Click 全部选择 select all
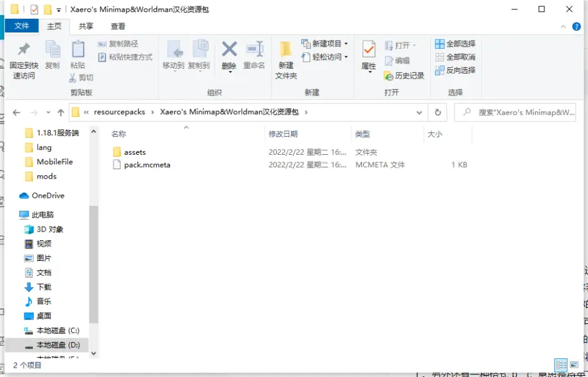 (455, 44)
